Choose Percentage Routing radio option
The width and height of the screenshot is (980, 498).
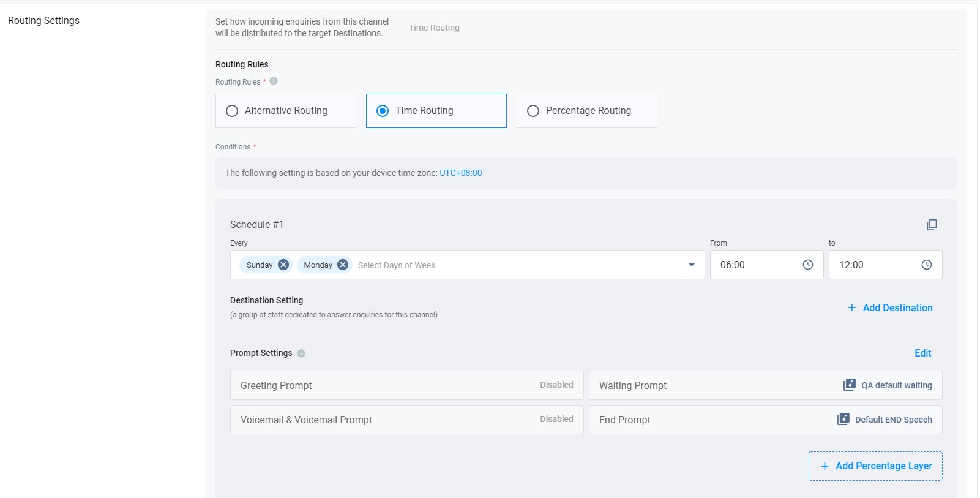click(533, 111)
